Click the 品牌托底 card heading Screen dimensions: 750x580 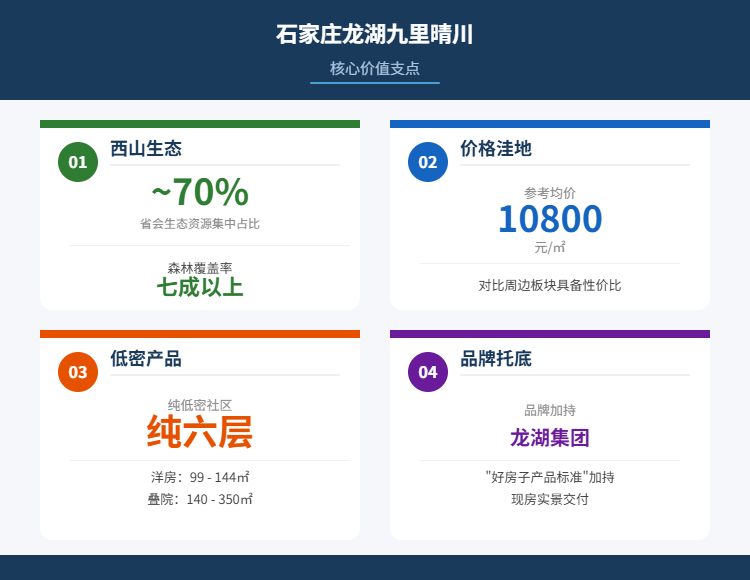pyautogui.click(x=496, y=358)
